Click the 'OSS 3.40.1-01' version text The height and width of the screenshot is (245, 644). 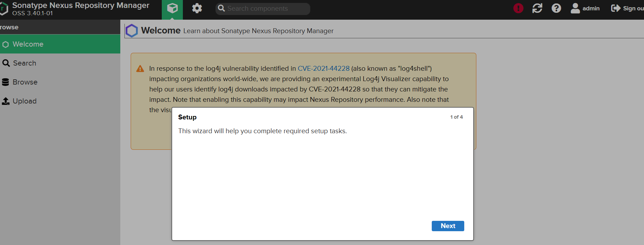click(32, 13)
